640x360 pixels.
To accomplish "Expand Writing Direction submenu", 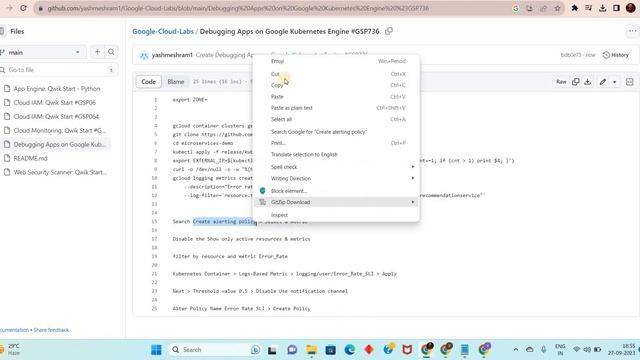I will point(337,178).
